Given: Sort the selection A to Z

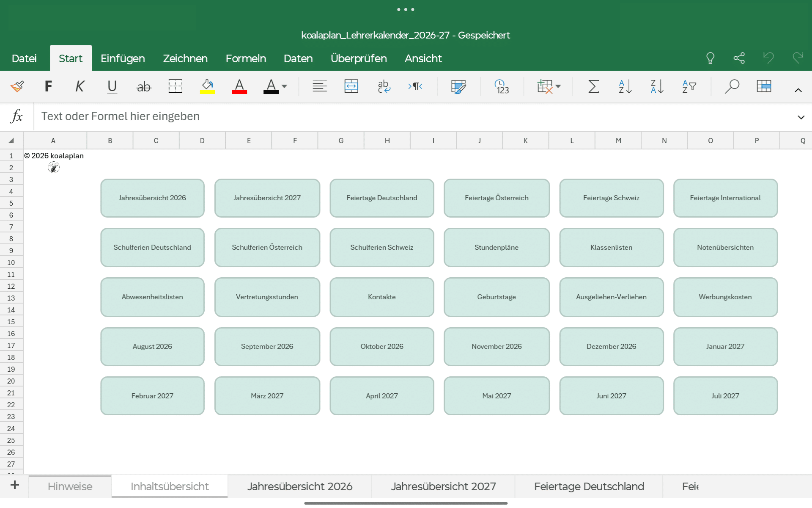Looking at the screenshot, I should [625, 86].
